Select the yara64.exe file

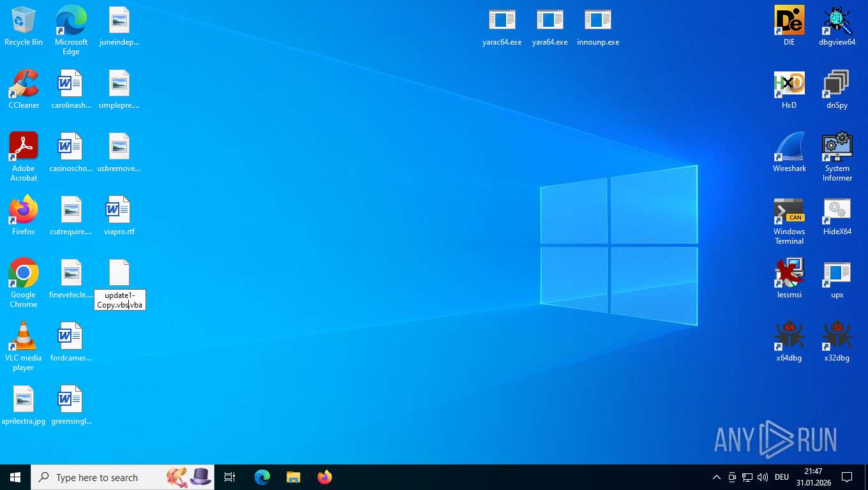click(550, 27)
